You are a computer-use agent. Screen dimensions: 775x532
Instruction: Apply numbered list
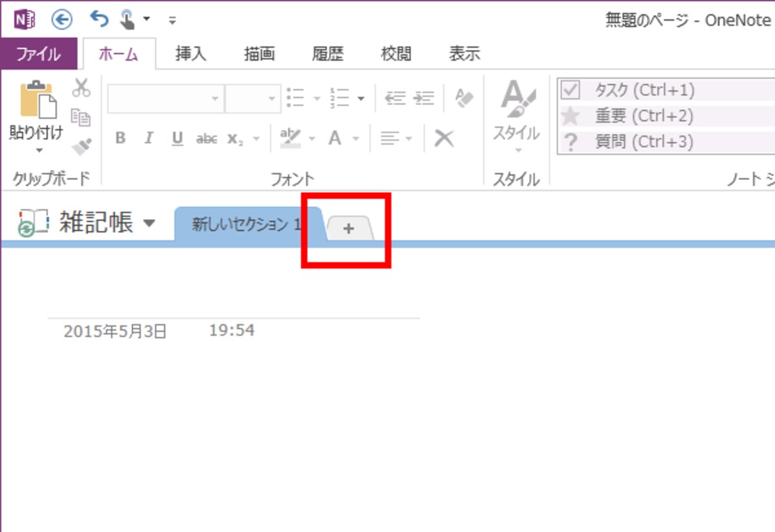pyautogui.click(x=340, y=98)
